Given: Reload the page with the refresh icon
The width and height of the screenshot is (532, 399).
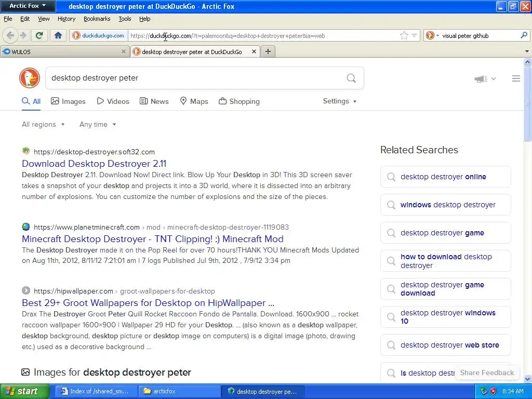Looking at the screenshot, I should tap(39, 35).
